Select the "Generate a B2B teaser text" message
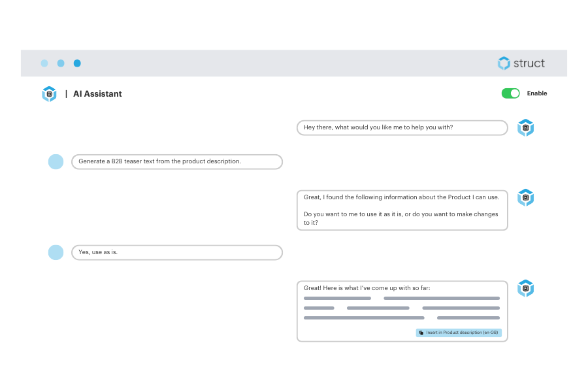Screen dimensions: 588x392 (176, 161)
